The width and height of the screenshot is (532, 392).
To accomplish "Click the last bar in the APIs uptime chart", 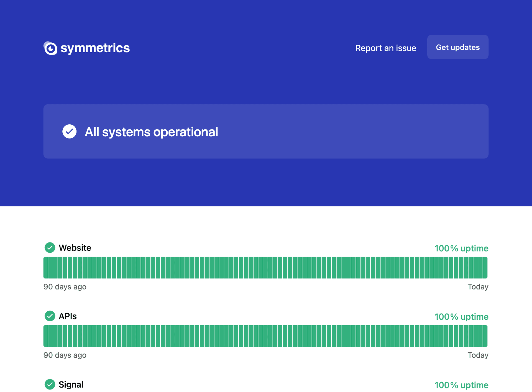I will (485, 336).
